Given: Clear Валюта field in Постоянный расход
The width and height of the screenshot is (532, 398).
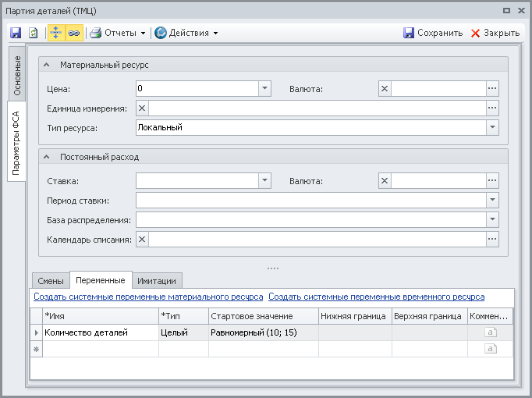Looking at the screenshot, I should (385, 181).
